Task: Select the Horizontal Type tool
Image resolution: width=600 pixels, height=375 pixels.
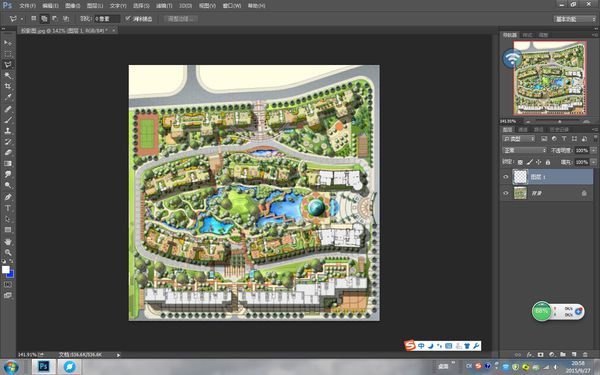Action: pos(8,208)
